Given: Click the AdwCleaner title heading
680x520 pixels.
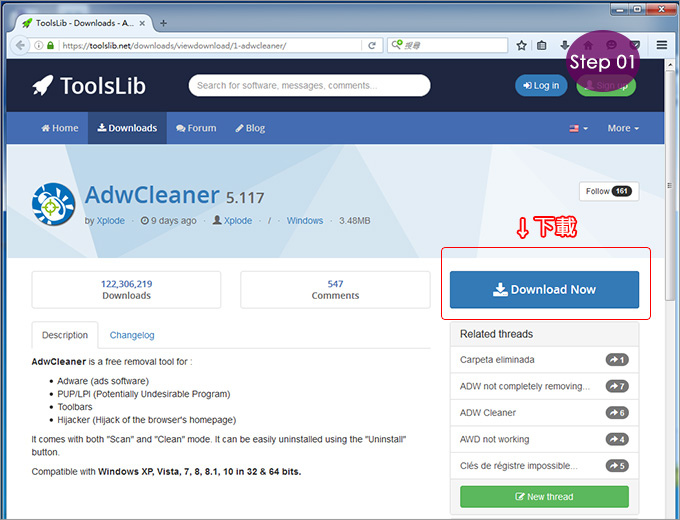Looking at the screenshot, I should click(152, 195).
